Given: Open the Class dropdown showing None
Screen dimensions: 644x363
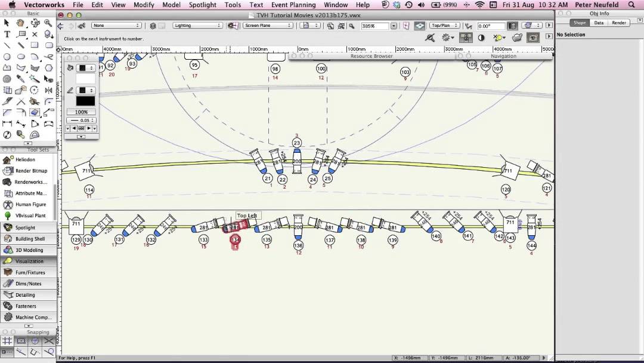Looking at the screenshot, I should click(x=116, y=26).
